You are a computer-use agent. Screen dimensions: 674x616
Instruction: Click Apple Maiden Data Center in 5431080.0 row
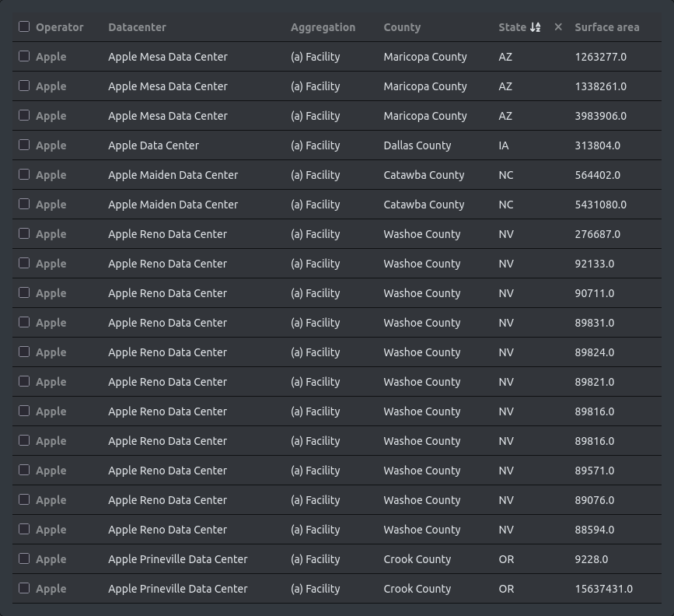[173, 205]
